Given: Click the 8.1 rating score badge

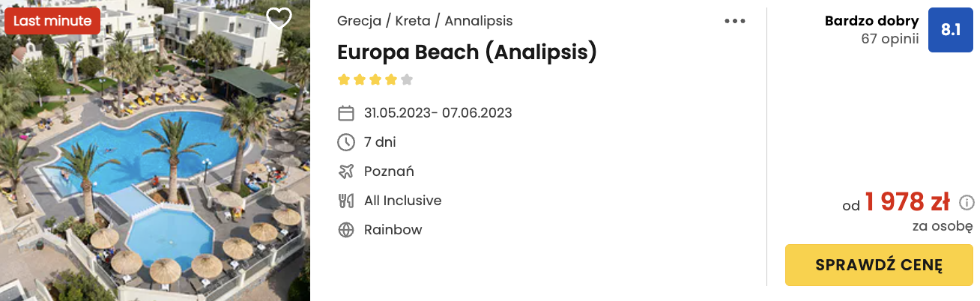Looking at the screenshot, I should point(950,30).
